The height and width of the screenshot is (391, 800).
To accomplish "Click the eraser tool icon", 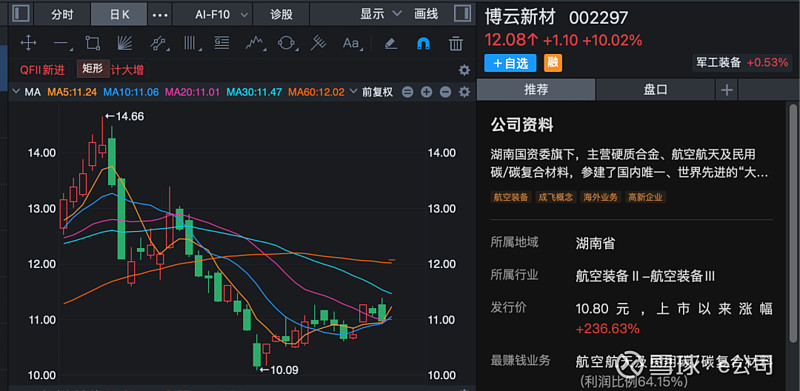I will tap(391, 43).
